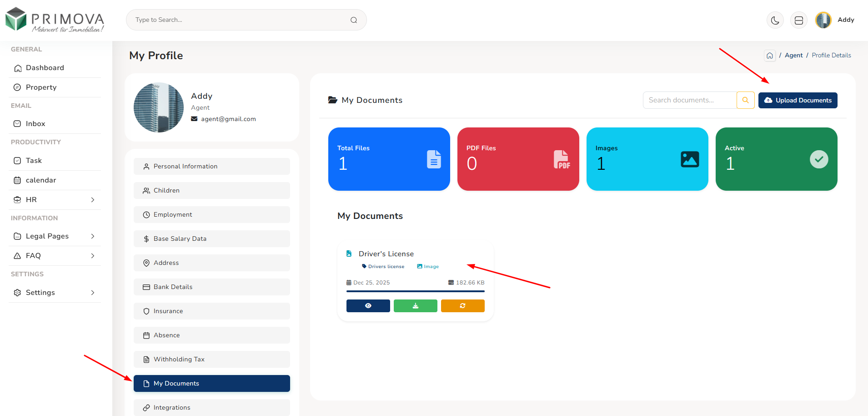This screenshot has width=868, height=416.
Task: Expand the Settings sidebar section
Action: (55, 293)
